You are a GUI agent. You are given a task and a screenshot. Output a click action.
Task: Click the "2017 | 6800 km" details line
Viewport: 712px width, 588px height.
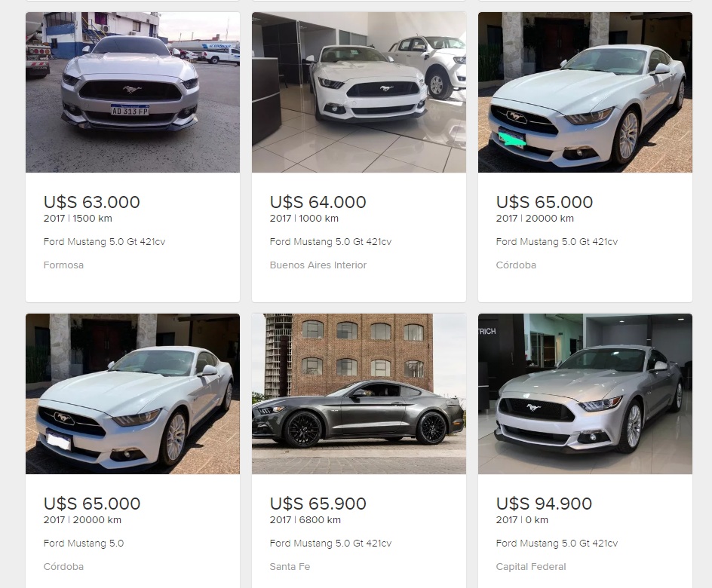pyautogui.click(x=305, y=520)
